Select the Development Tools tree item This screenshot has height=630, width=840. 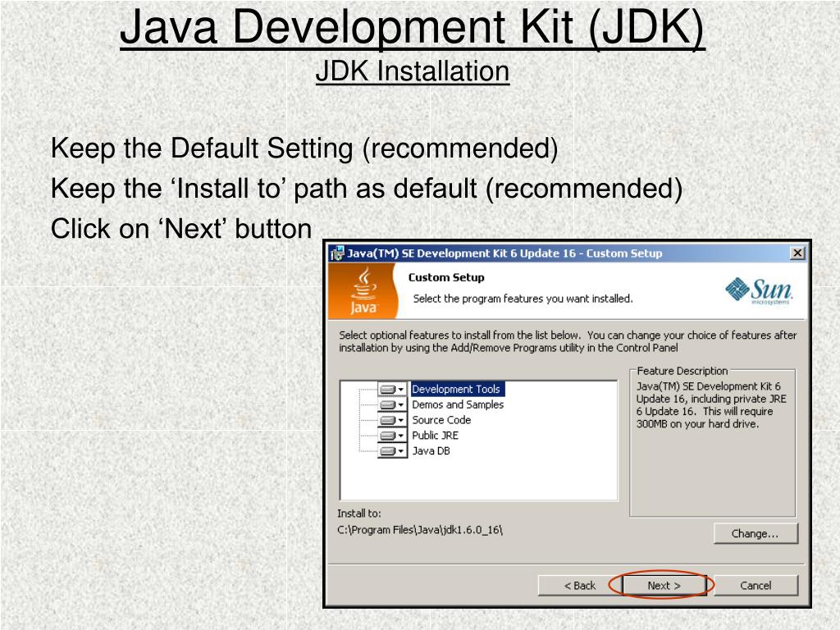(457, 389)
